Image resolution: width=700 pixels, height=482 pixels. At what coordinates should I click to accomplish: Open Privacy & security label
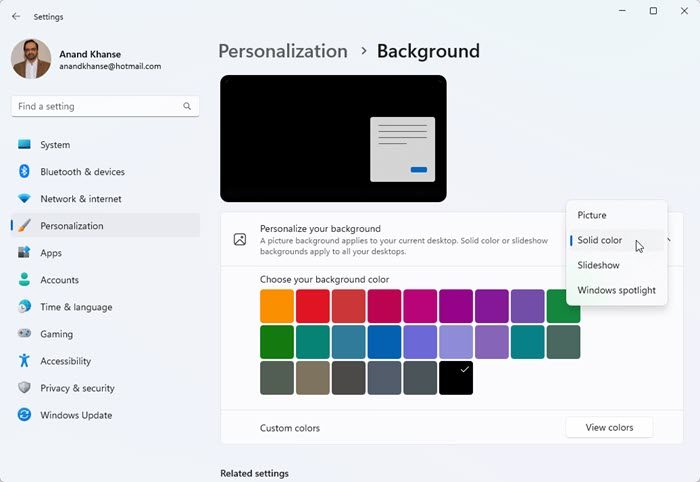point(77,388)
